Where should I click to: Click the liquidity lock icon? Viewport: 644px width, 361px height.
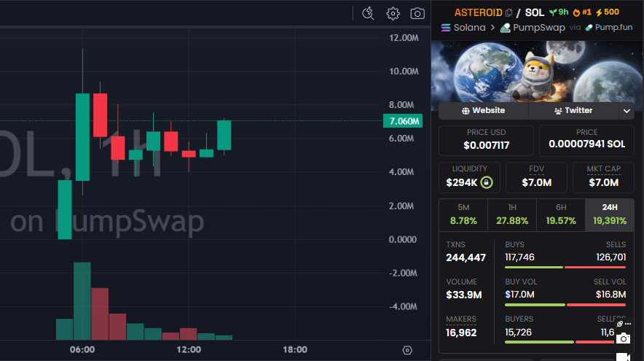[487, 182]
